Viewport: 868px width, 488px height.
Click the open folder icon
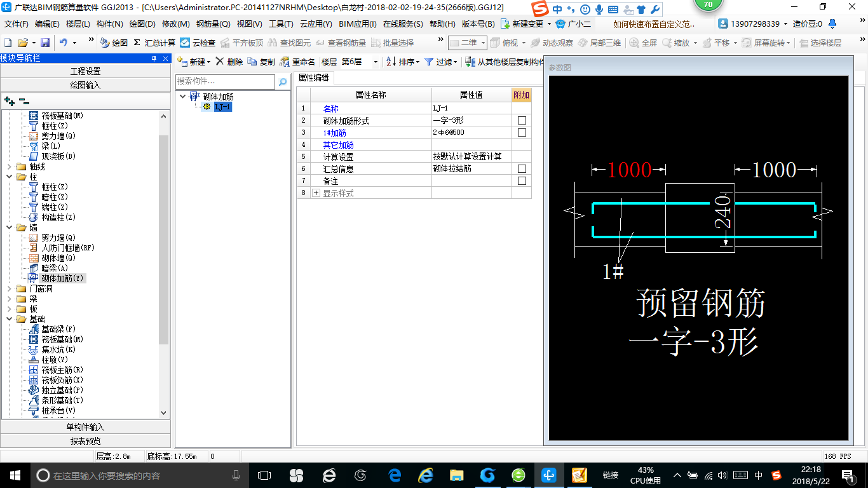tap(22, 43)
